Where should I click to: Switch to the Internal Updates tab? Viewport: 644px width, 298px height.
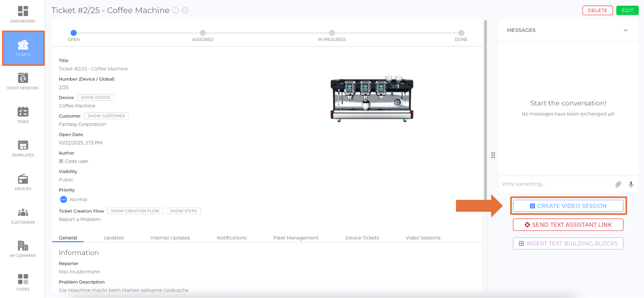pyautogui.click(x=170, y=238)
